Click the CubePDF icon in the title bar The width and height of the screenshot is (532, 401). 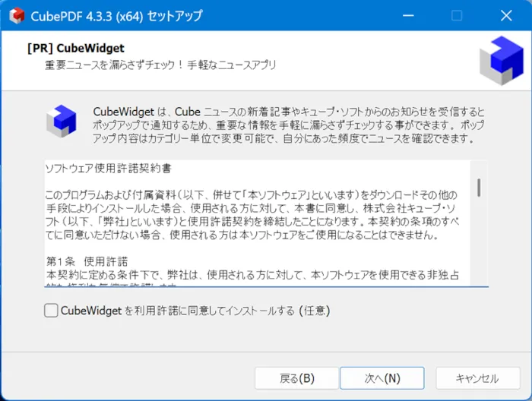[16, 16]
